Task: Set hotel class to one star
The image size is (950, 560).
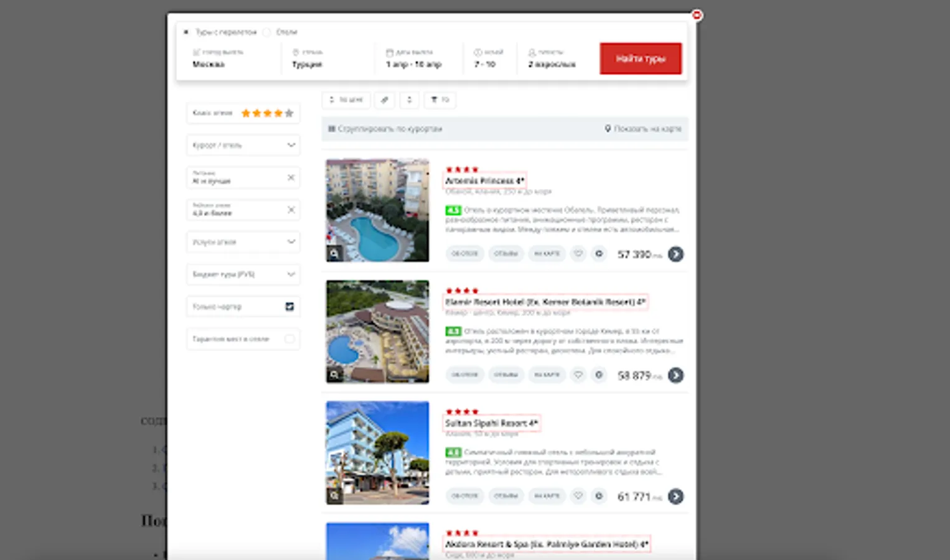Action: tap(246, 113)
